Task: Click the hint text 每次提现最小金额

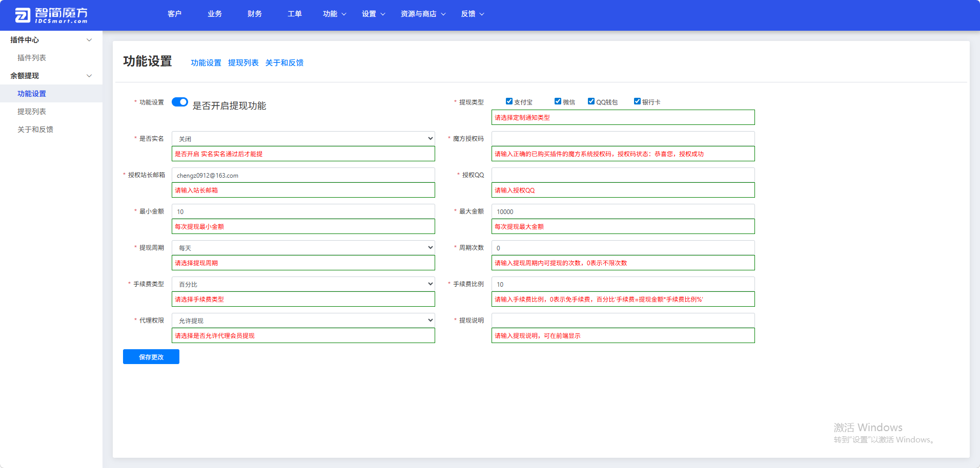Action: coord(199,227)
